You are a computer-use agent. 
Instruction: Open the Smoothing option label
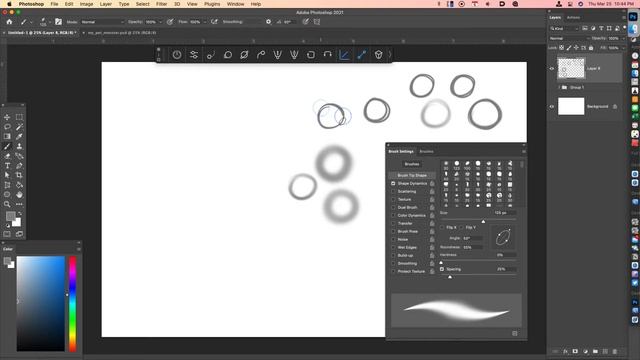coord(407,263)
